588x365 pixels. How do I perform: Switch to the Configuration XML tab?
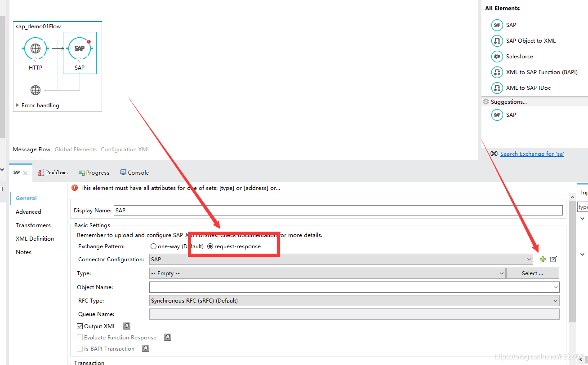125,150
